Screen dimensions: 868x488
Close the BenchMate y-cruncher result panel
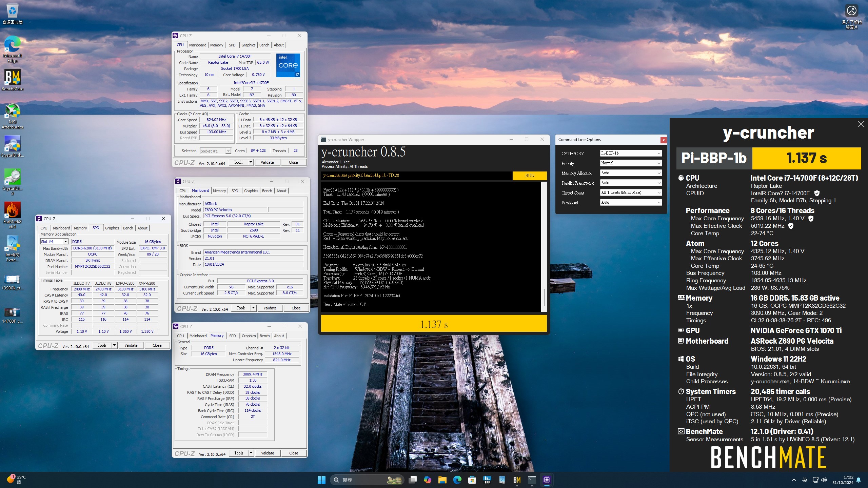coord(861,124)
